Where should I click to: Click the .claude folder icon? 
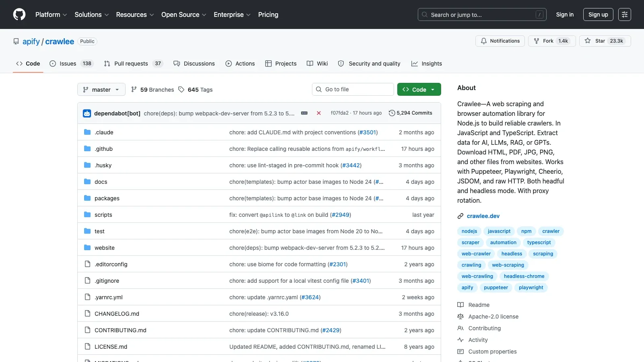87,132
